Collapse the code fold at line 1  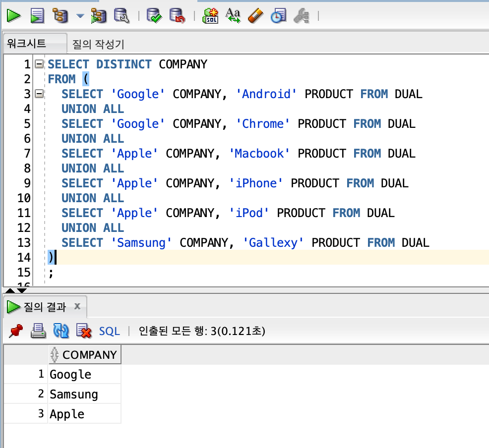click(39, 64)
